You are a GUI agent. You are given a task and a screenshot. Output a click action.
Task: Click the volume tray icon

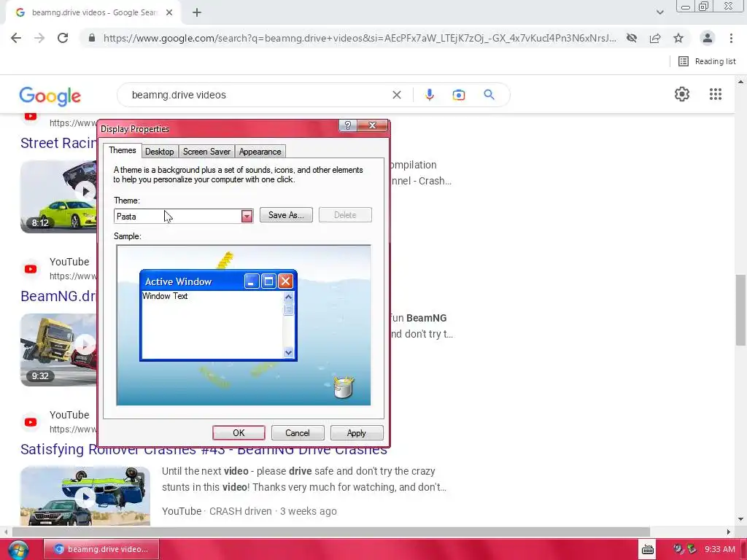[x=678, y=549]
